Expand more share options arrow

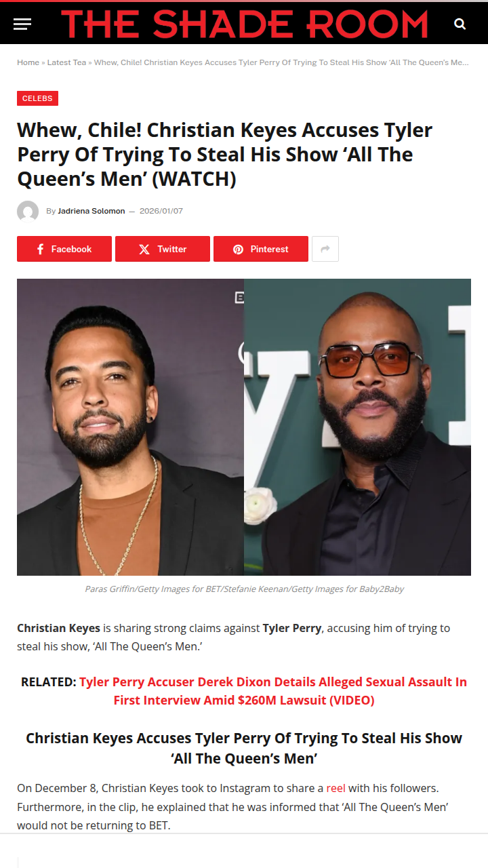[325, 249]
